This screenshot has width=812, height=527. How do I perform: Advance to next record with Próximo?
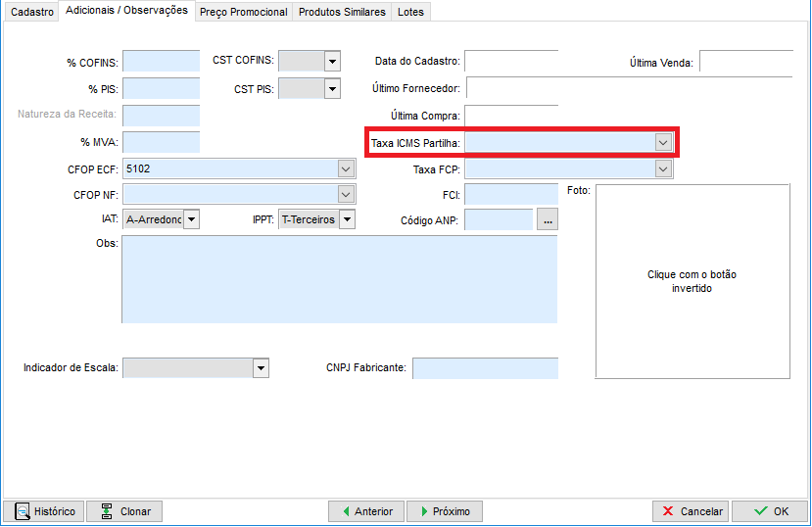click(444, 511)
